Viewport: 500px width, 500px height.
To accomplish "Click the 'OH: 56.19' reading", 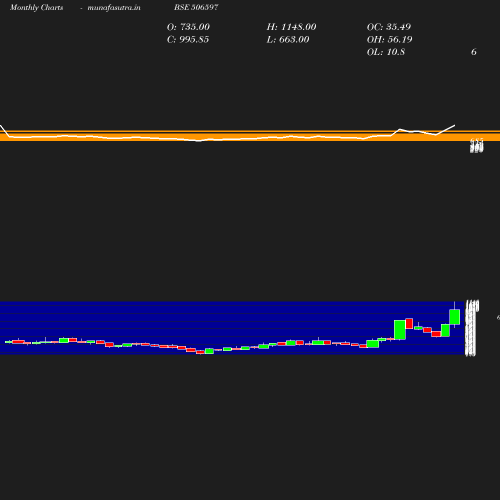I will [x=389, y=39].
